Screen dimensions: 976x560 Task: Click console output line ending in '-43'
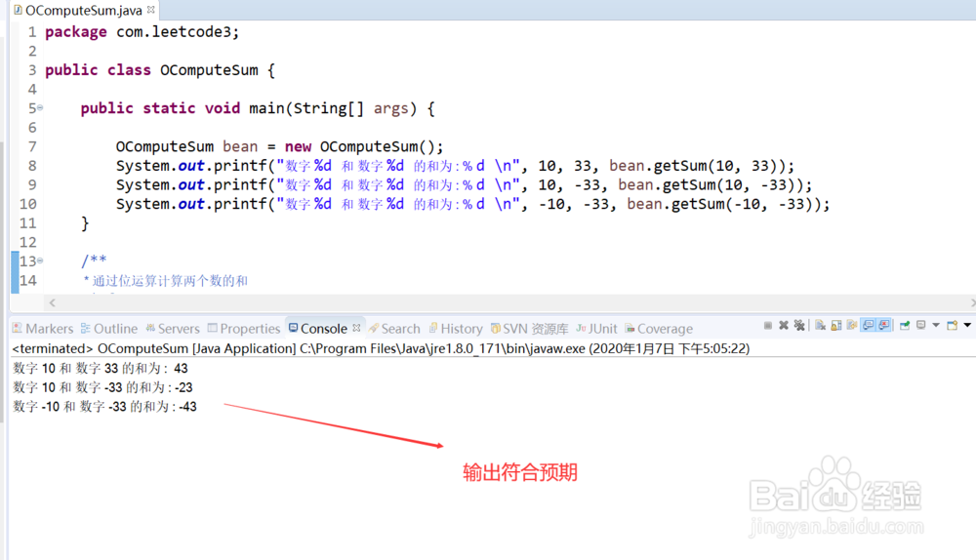point(104,407)
